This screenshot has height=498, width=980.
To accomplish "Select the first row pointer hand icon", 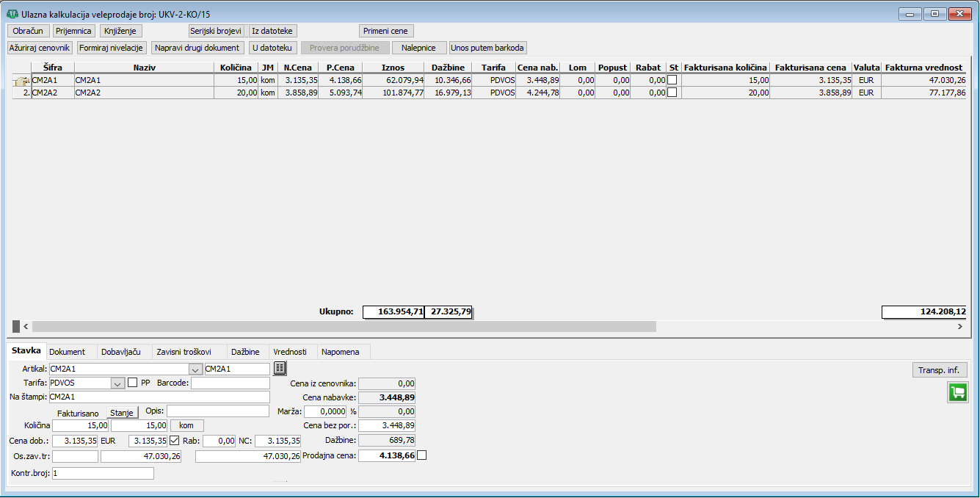I will click(x=21, y=81).
